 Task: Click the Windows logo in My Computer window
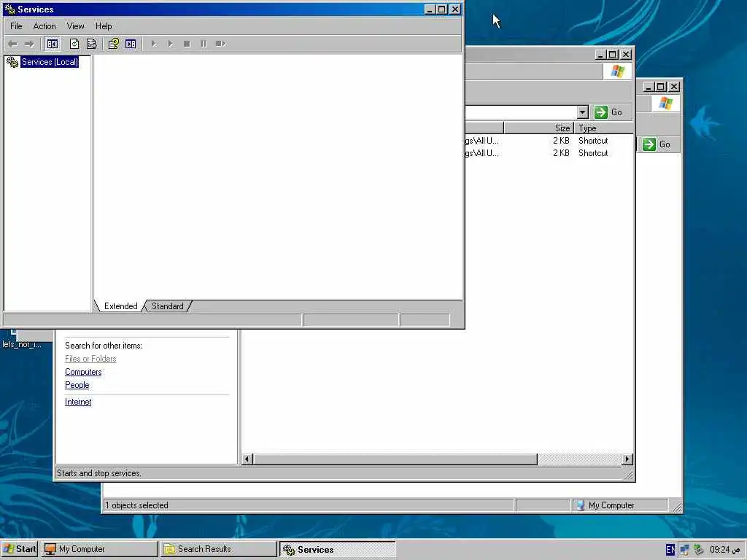[665, 104]
